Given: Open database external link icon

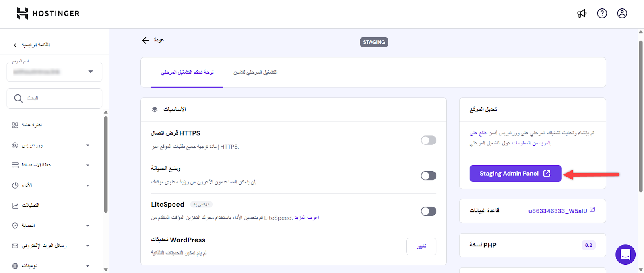Looking at the screenshot, I should coord(592,209).
